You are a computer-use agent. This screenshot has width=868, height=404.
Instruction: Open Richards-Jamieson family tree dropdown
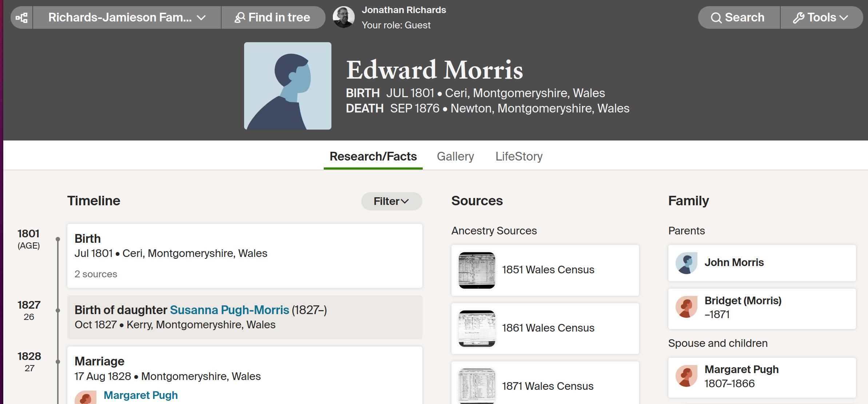(x=127, y=17)
